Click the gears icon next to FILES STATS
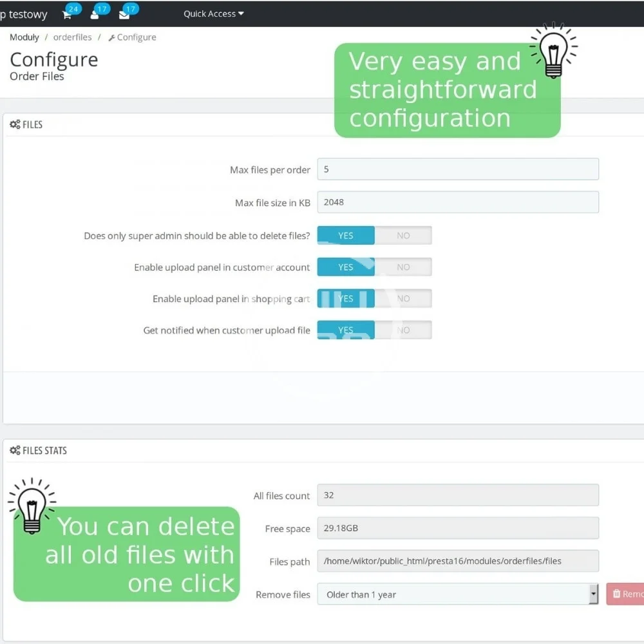This screenshot has width=644, height=644. click(x=15, y=451)
